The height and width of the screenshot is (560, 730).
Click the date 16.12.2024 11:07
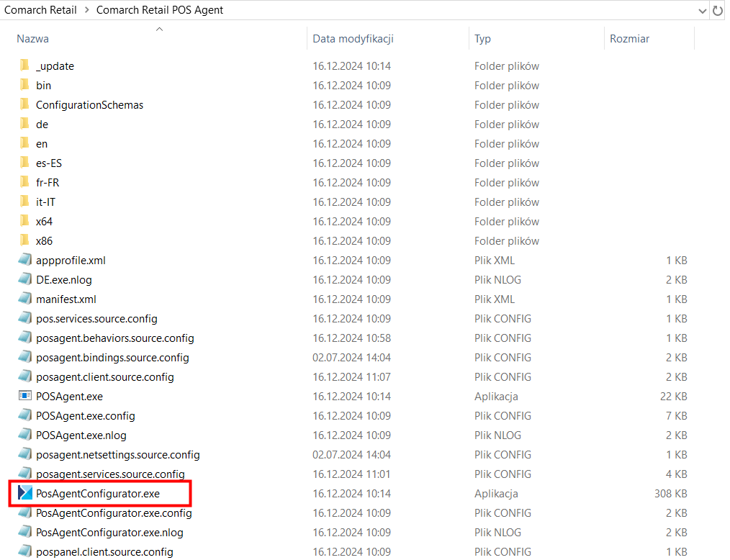tap(351, 377)
